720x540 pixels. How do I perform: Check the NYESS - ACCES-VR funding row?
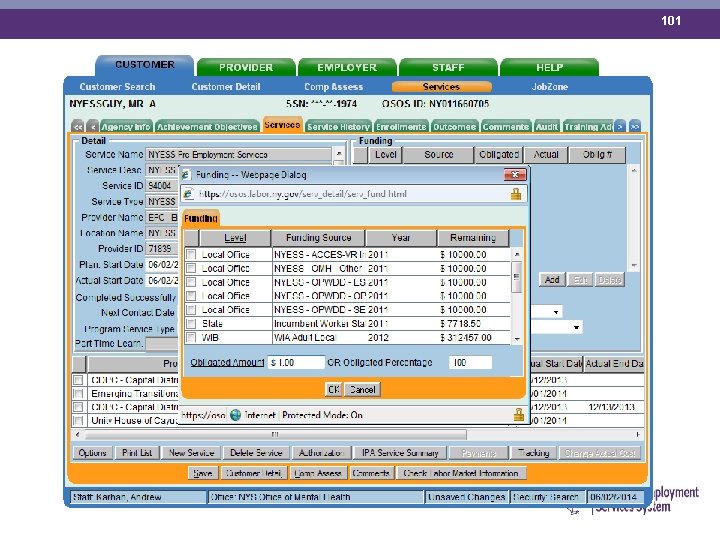(x=191, y=254)
